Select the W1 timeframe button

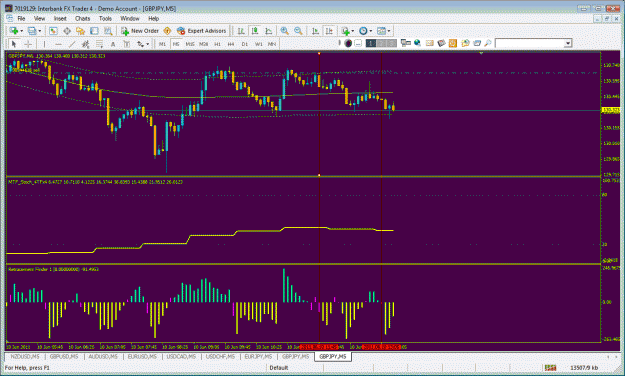(x=259, y=44)
